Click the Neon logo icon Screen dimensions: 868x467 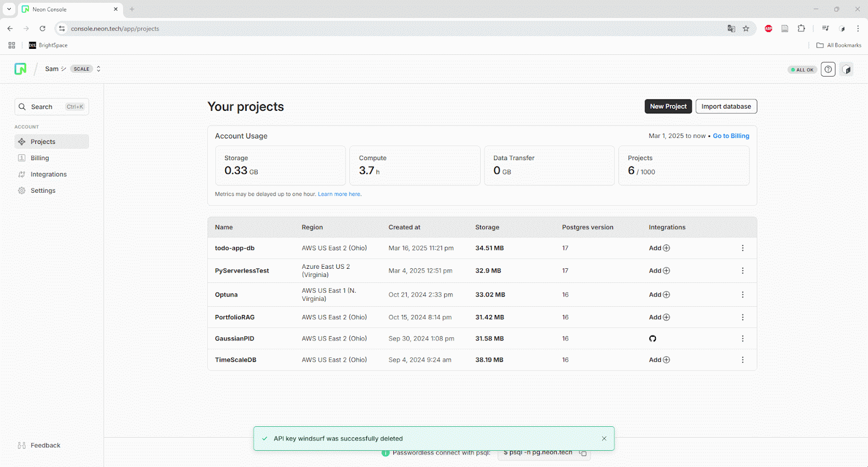20,69
